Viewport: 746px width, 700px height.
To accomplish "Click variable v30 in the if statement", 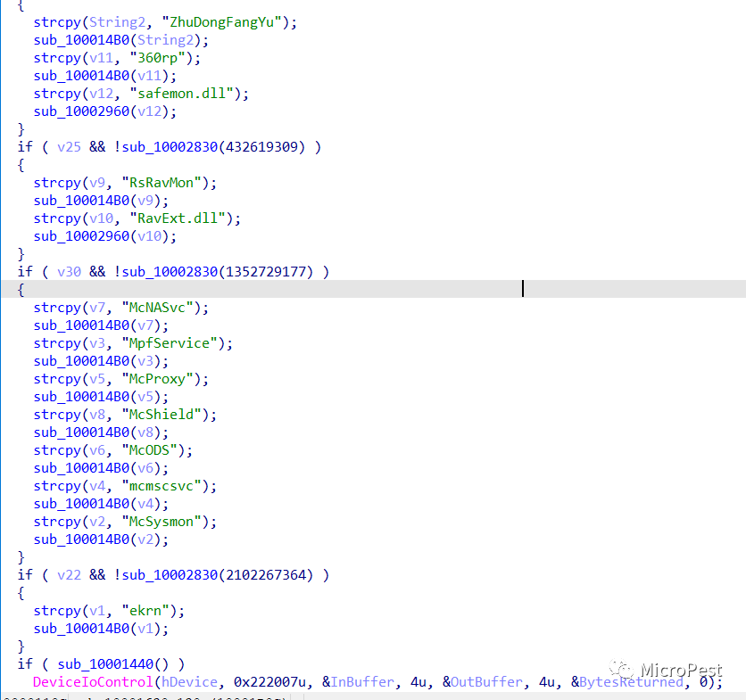I will coord(69,272).
